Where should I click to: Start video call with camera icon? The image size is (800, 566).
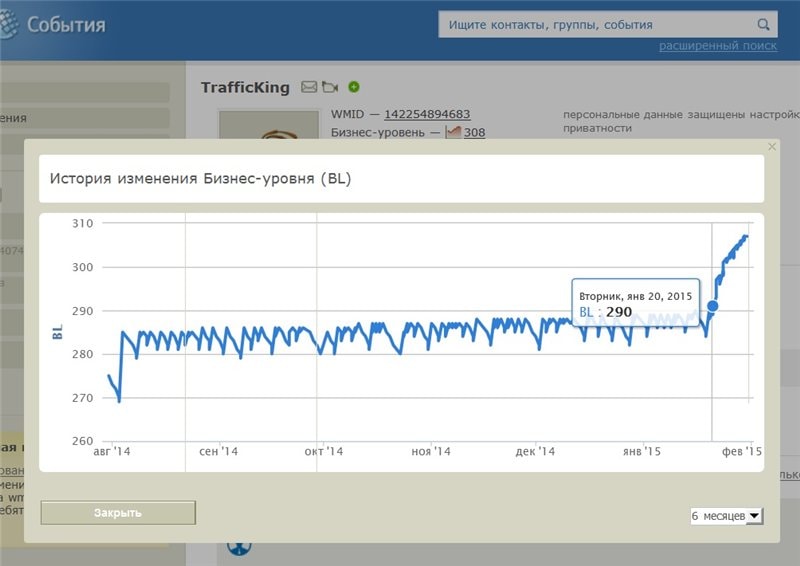[x=330, y=87]
